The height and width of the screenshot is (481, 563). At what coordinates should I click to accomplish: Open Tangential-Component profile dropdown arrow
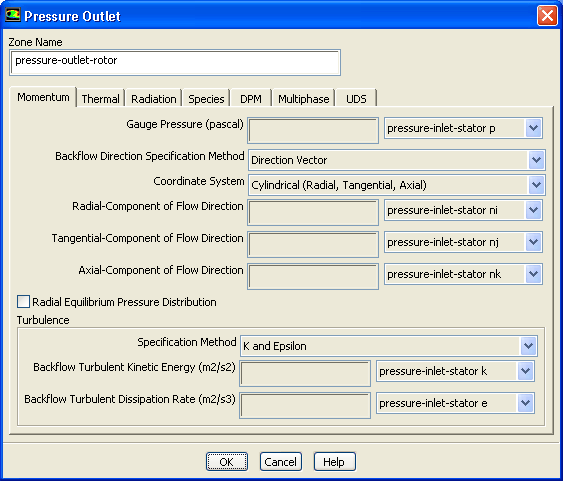click(533, 242)
